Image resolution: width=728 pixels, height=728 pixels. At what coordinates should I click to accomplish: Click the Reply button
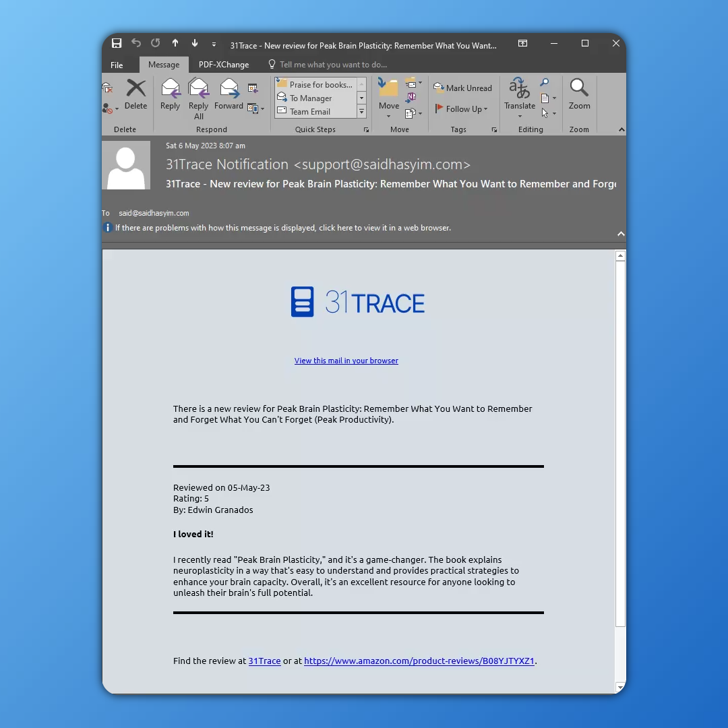(170, 94)
